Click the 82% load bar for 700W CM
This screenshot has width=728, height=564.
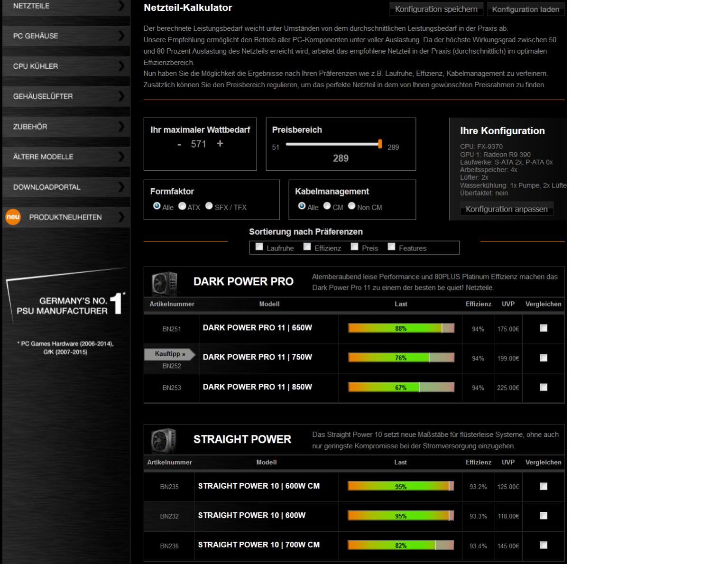tap(401, 546)
